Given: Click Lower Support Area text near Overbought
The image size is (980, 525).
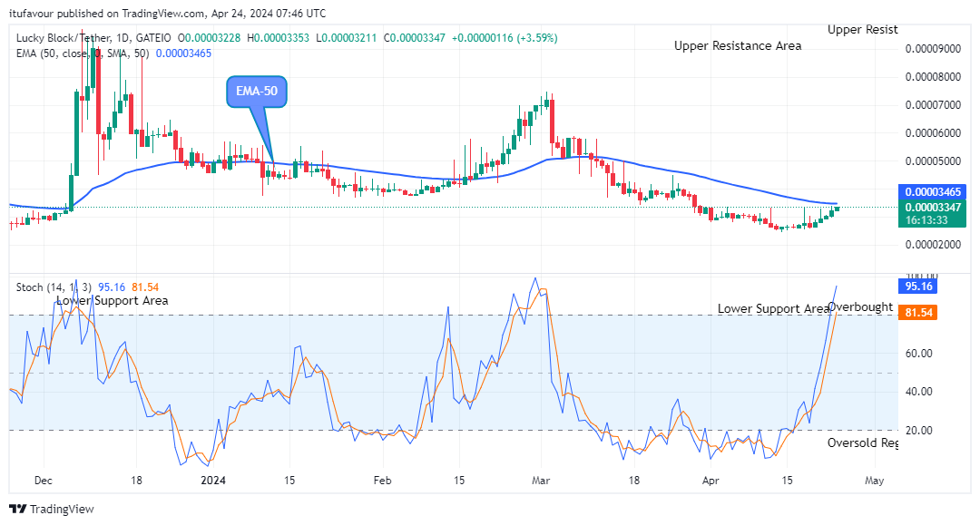Looking at the screenshot, I should coord(773,308).
